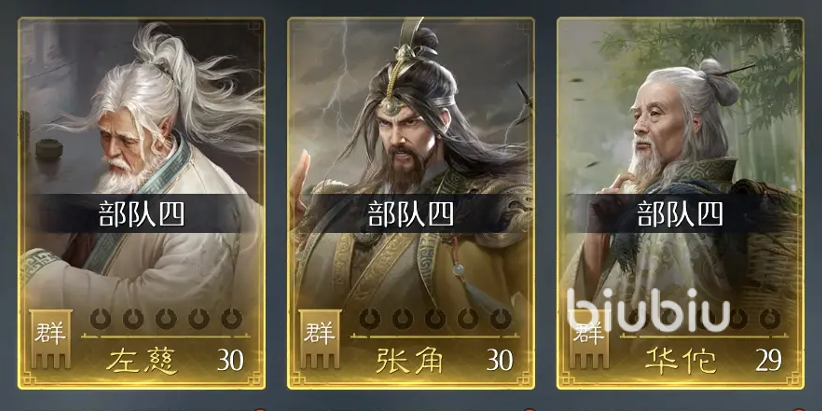Screen dimensions: 822x411
Task: Select the rightmost star slot on 张角's card
Action: point(501,318)
